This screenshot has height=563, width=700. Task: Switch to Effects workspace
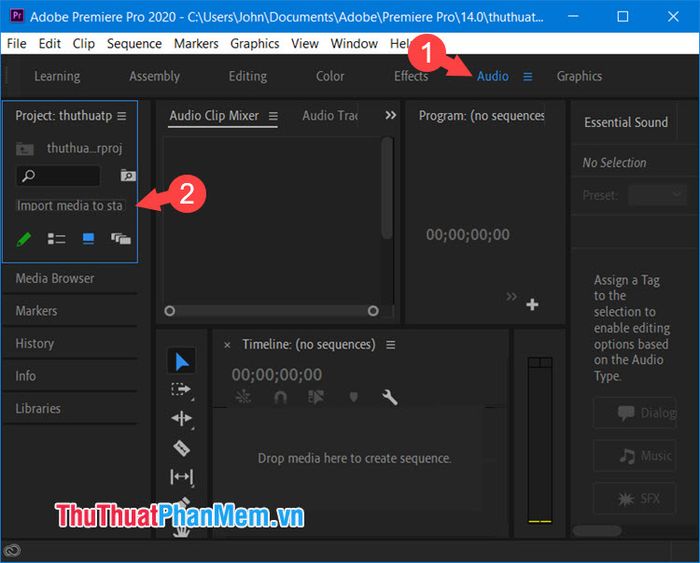(411, 76)
